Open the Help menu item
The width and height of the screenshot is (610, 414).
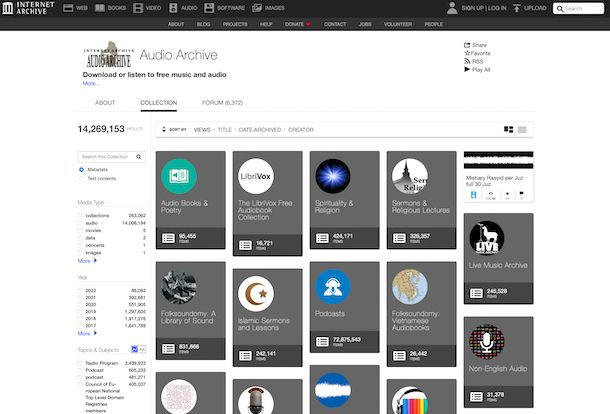click(x=266, y=24)
